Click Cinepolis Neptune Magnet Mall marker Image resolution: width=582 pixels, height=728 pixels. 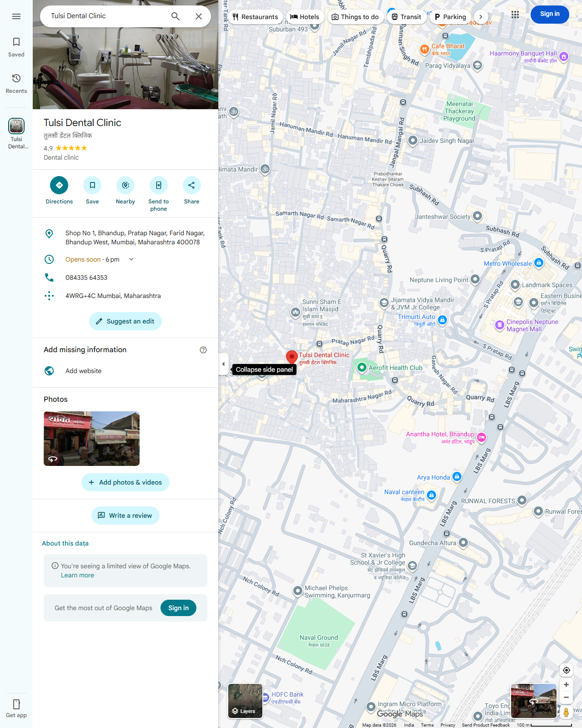(x=499, y=325)
